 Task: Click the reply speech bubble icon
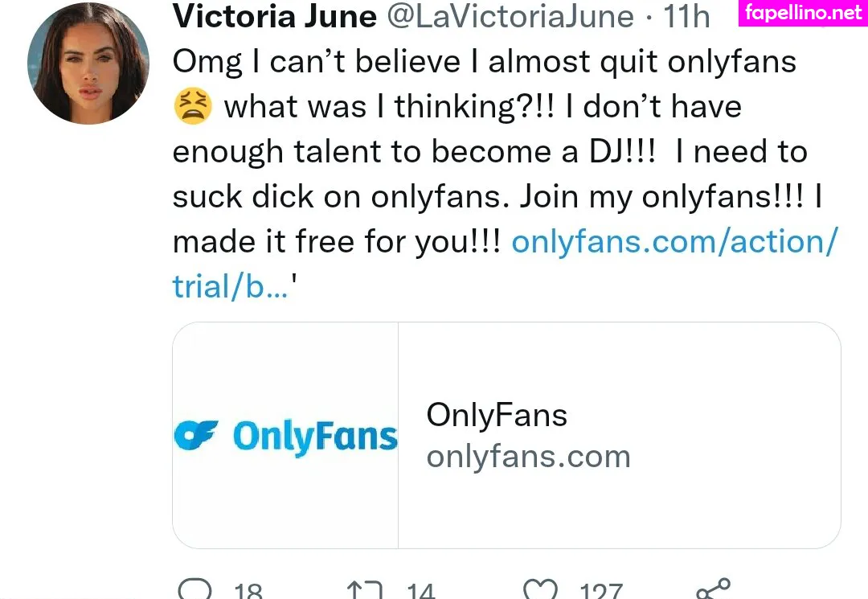tap(194, 591)
